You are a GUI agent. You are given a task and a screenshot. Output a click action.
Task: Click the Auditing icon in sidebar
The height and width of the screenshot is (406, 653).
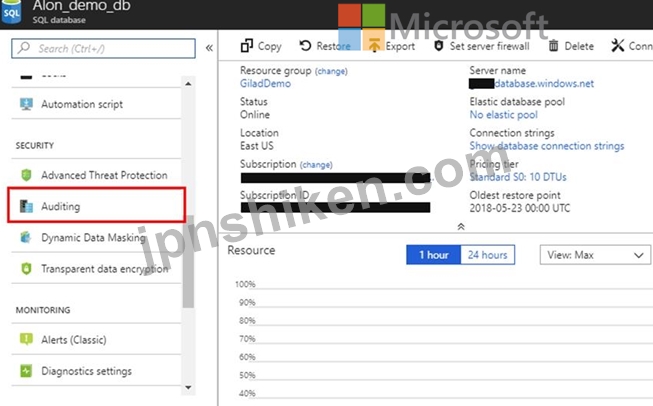tap(26, 206)
